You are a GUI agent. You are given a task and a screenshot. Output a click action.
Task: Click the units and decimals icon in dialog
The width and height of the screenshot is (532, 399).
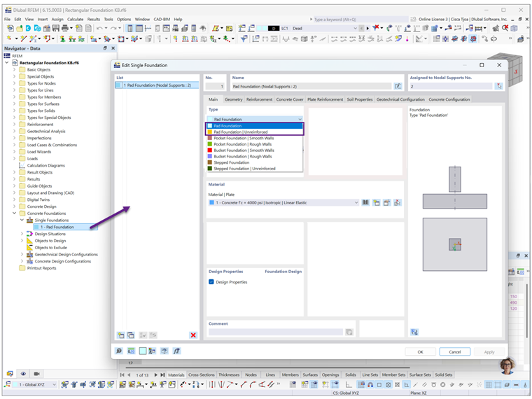(x=131, y=351)
